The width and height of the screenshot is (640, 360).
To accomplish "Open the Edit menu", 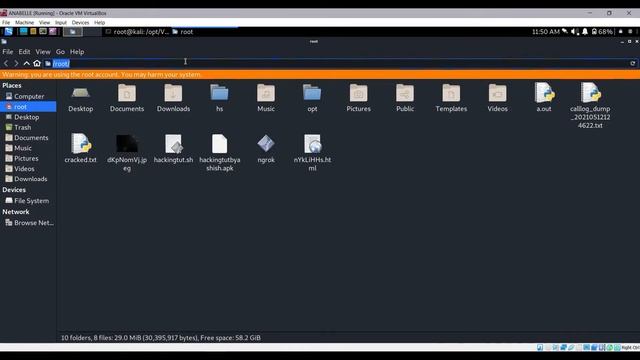I will click(24, 52).
